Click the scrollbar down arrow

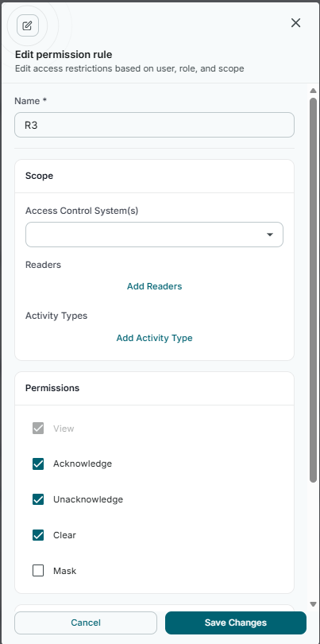coord(313,604)
